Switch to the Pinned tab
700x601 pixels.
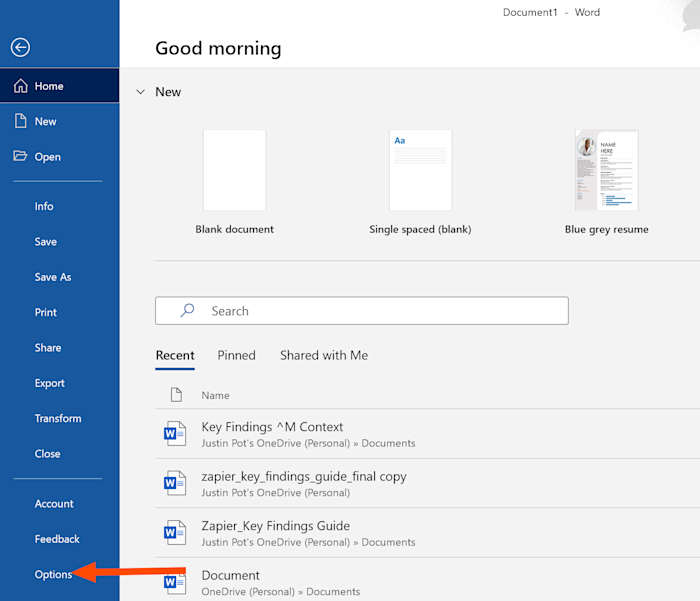[x=237, y=355]
